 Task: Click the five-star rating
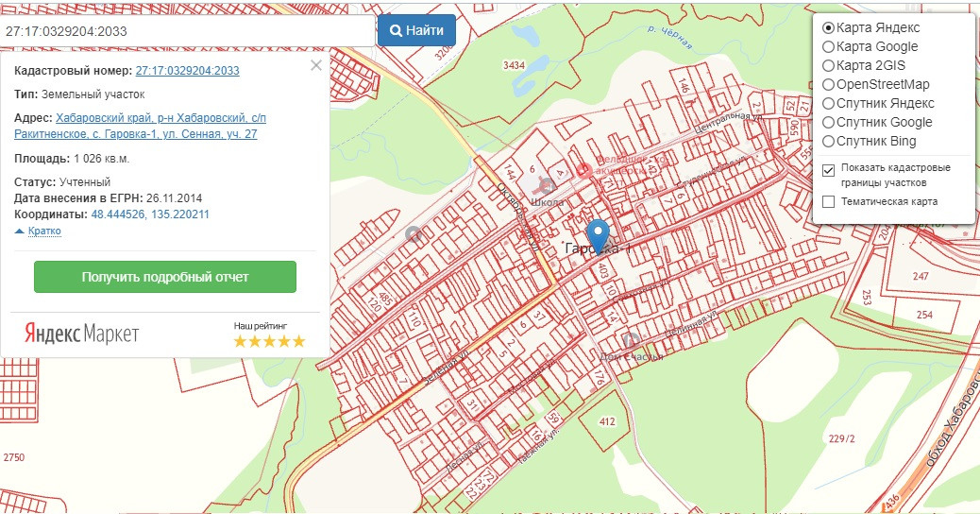point(269,341)
